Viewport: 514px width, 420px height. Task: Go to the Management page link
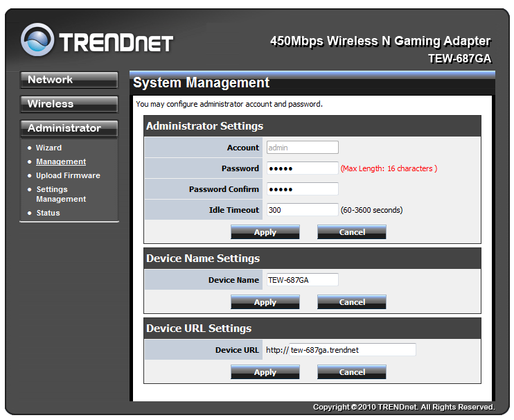[61, 161]
